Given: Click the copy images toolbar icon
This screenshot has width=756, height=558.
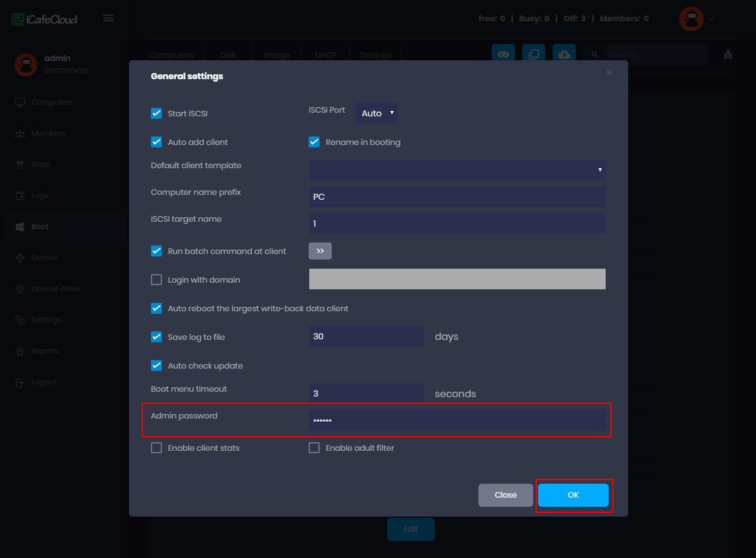Looking at the screenshot, I should coord(533,54).
